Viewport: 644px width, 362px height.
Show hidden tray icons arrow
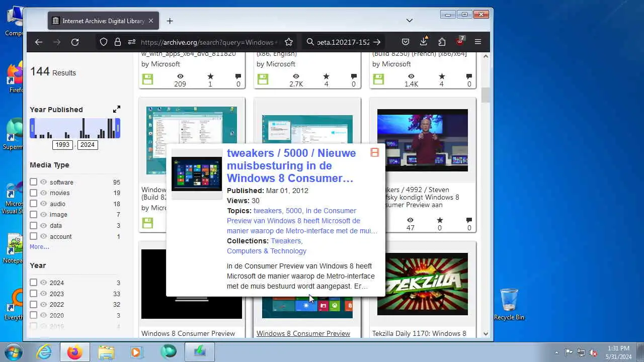pos(556,352)
